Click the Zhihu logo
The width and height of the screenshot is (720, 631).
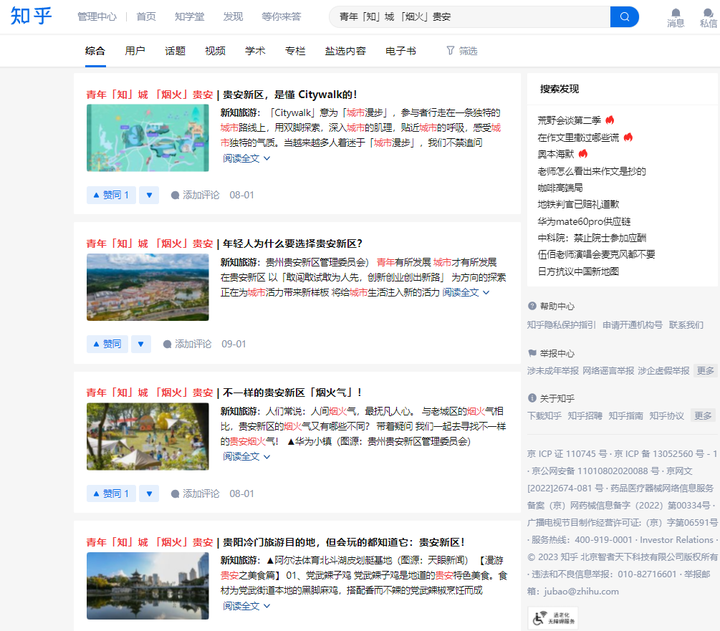[31, 16]
